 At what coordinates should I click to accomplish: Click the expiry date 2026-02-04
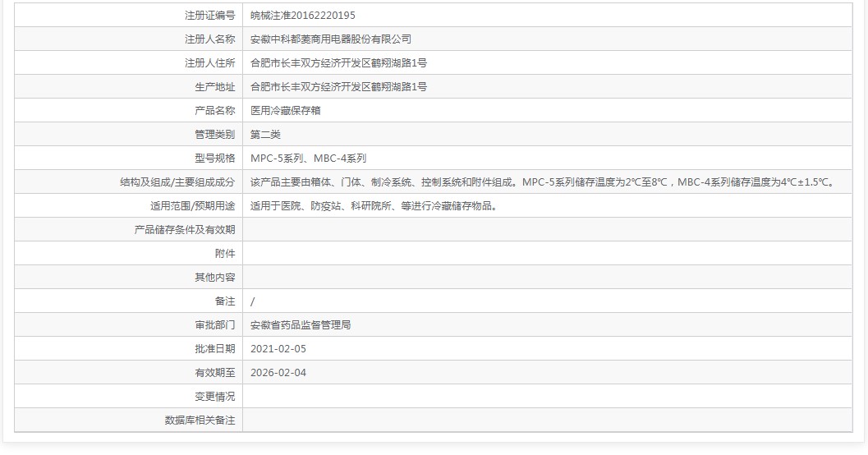click(x=278, y=373)
